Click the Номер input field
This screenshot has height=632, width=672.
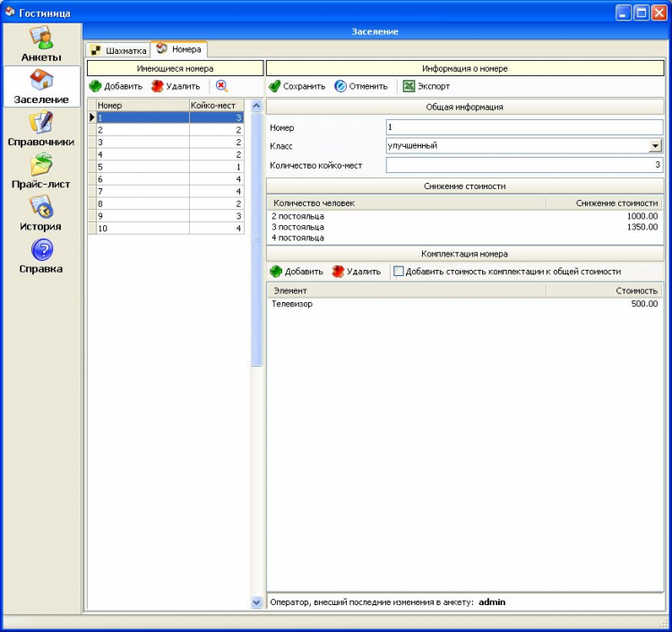click(x=524, y=127)
